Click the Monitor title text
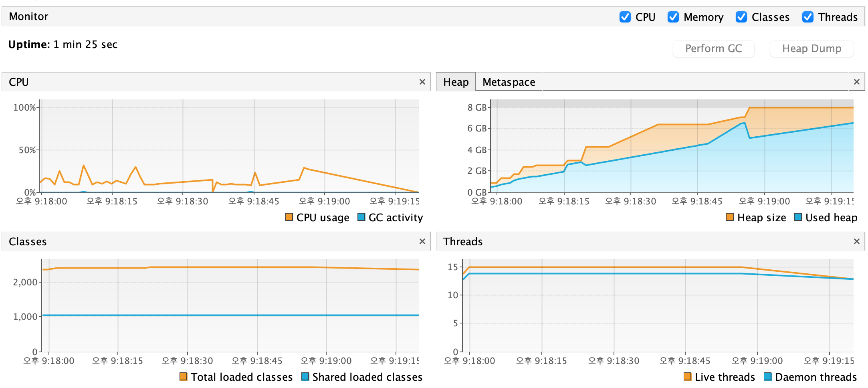The width and height of the screenshot is (868, 388). tap(28, 16)
